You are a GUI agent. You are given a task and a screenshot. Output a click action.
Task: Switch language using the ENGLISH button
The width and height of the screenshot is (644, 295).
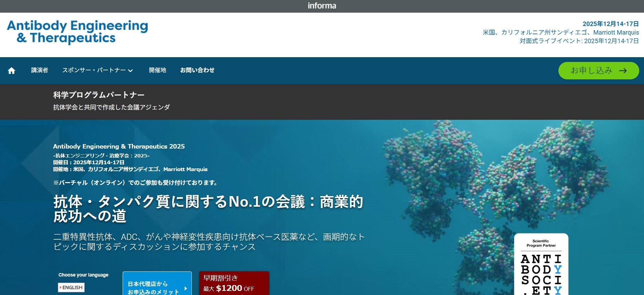(x=71, y=287)
